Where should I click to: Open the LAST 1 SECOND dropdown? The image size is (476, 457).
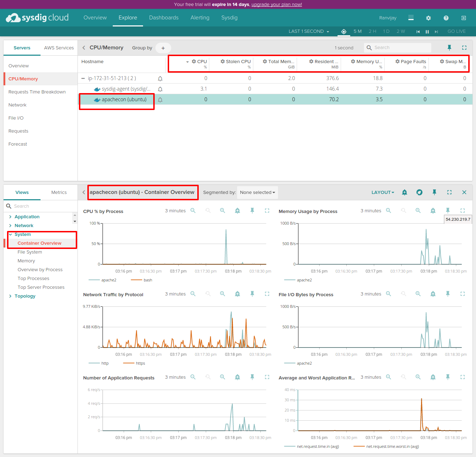click(x=309, y=31)
